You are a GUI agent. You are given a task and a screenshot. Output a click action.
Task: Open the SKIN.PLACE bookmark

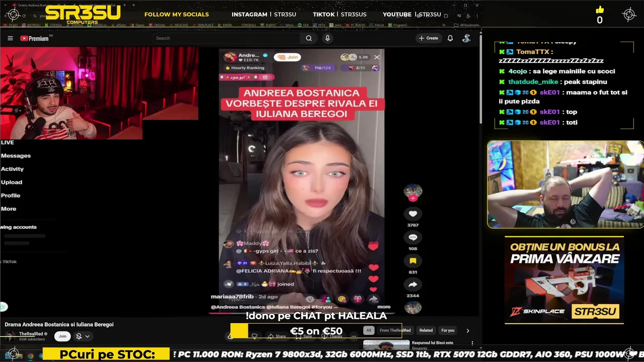tap(202, 25)
